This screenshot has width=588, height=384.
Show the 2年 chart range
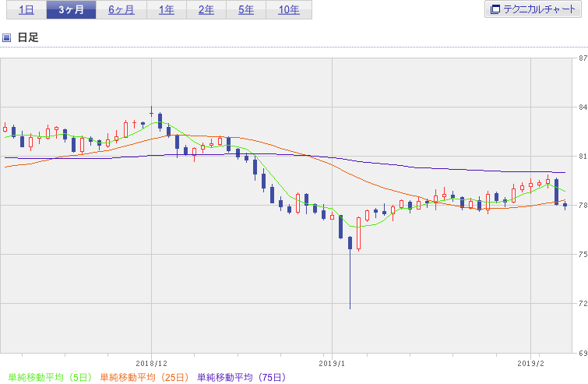click(206, 10)
